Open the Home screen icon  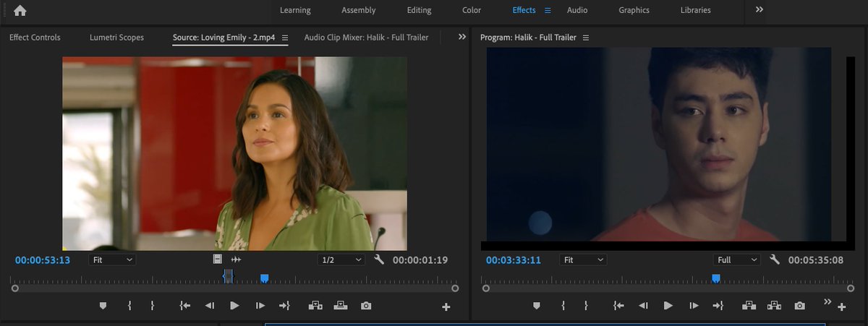[x=20, y=10]
